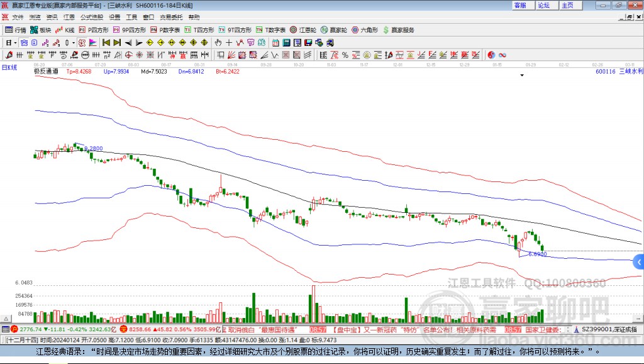Click the blue infinity loop icon
644x364 pixels.
point(502,55)
